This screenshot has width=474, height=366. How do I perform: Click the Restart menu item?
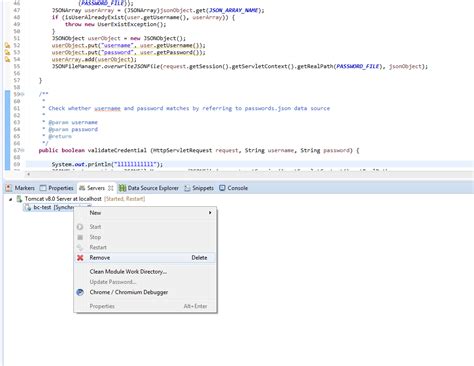(98, 247)
